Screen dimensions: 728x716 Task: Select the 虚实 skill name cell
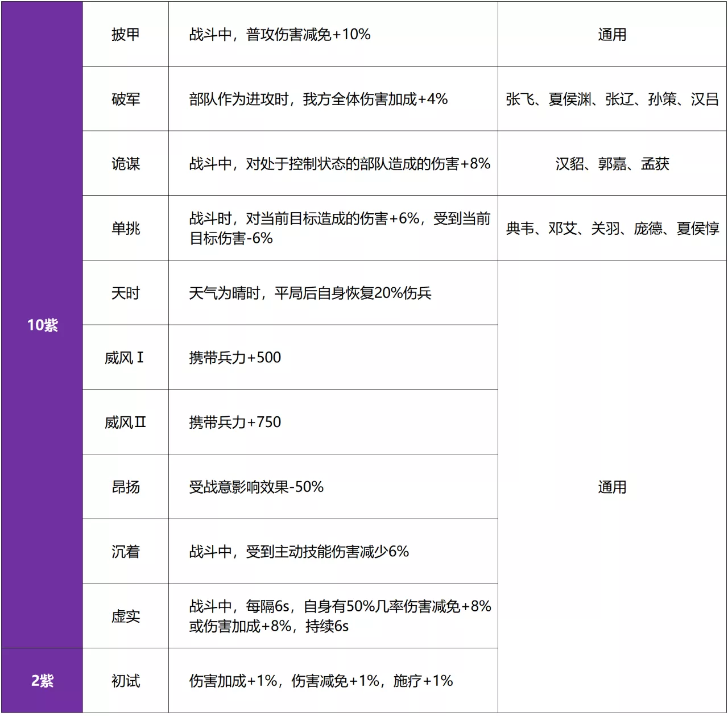tap(125, 616)
